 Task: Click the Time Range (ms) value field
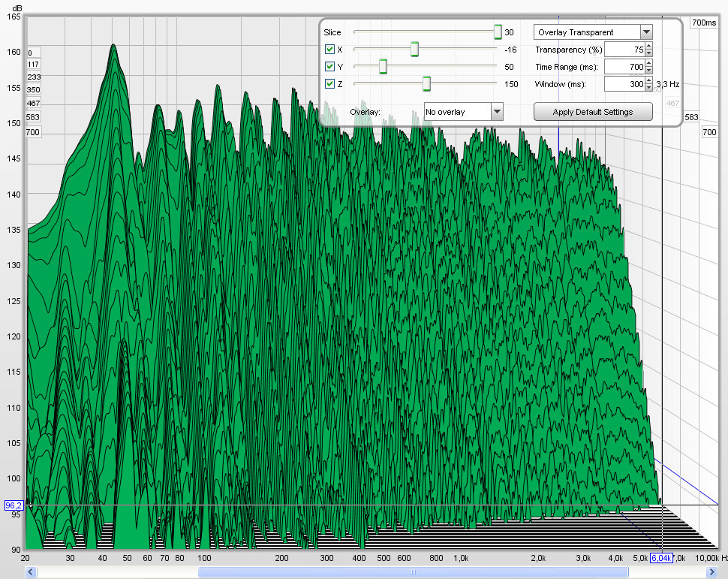tap(625, 67)
